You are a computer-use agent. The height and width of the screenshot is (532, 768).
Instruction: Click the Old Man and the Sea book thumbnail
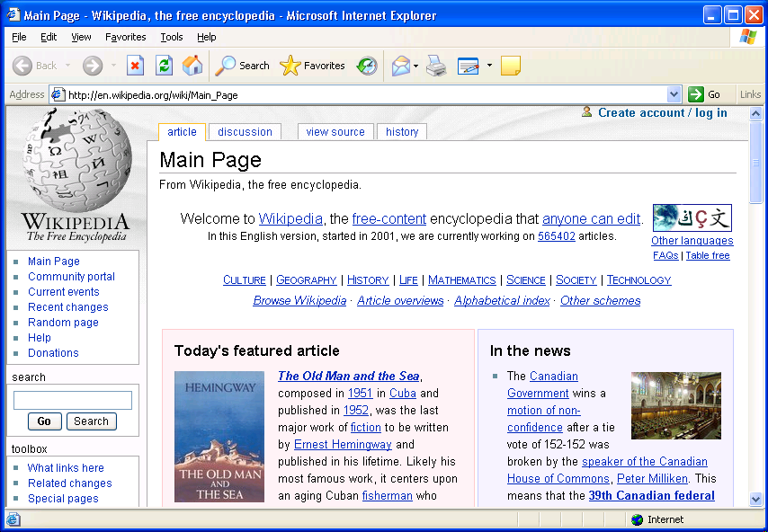click(x=219, y=437)
